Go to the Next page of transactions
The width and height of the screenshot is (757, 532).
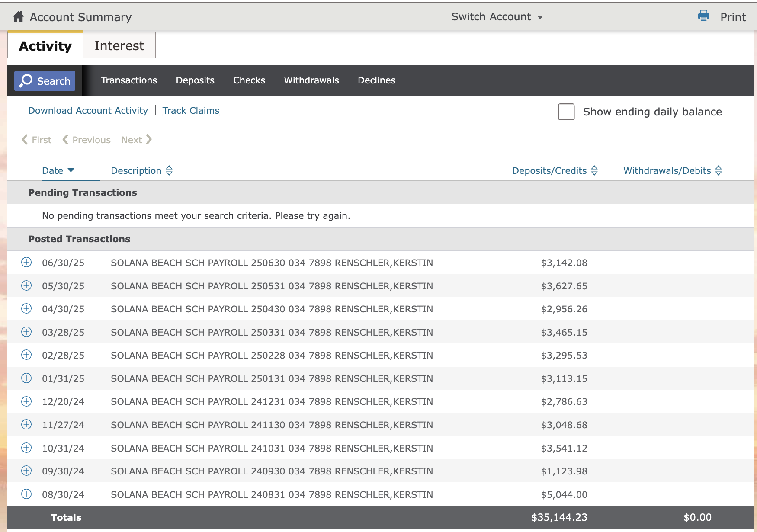136,140
